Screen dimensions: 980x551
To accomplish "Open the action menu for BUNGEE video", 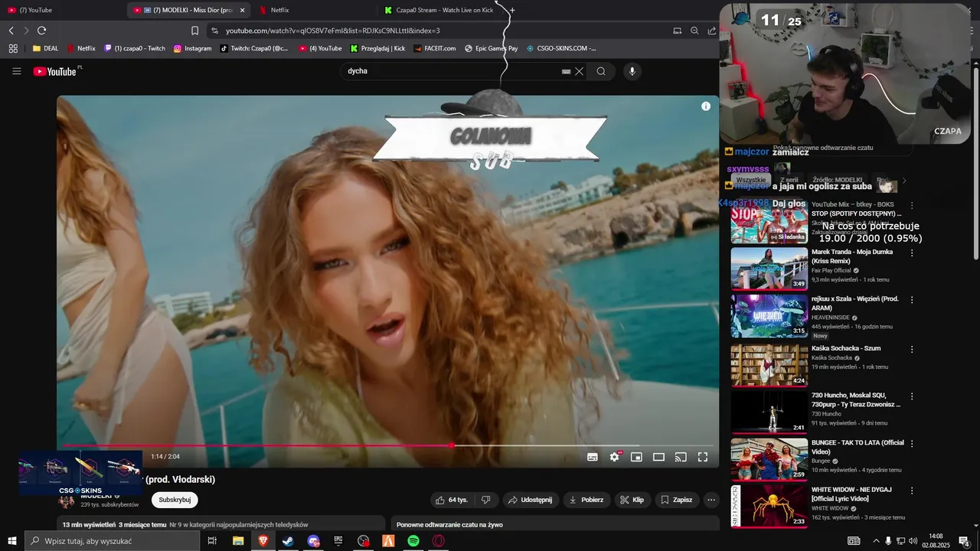I will coord(912,444).
